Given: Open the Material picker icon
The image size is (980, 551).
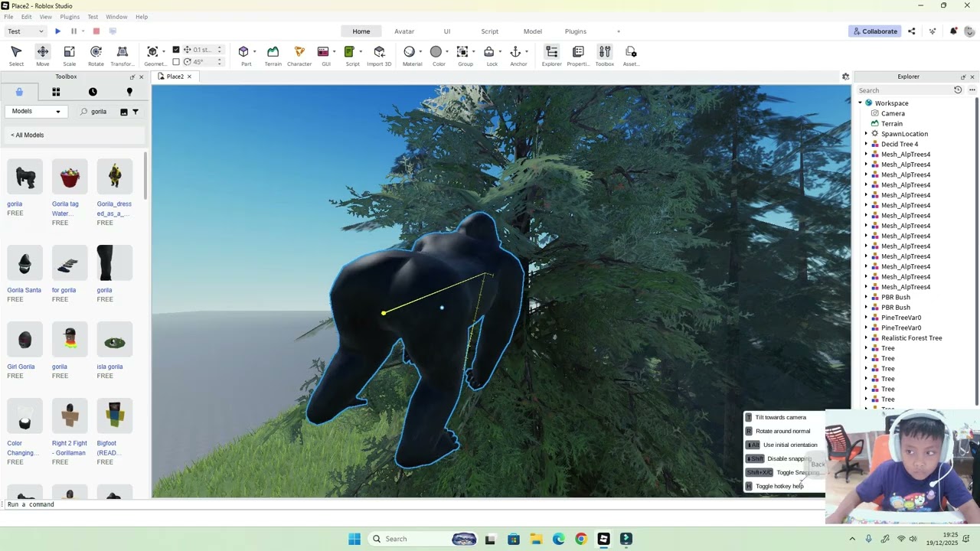Looking at the screenshot, I should (x=409, y=52).
